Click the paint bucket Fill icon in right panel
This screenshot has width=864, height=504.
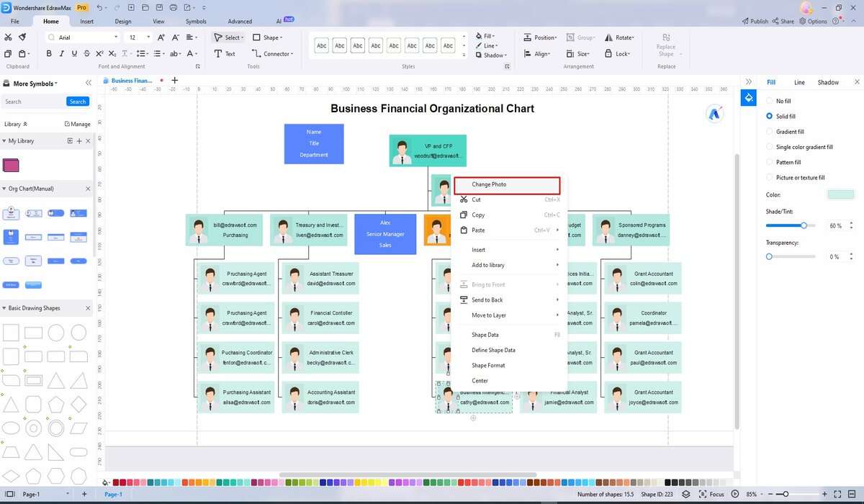tap(749, 98)
